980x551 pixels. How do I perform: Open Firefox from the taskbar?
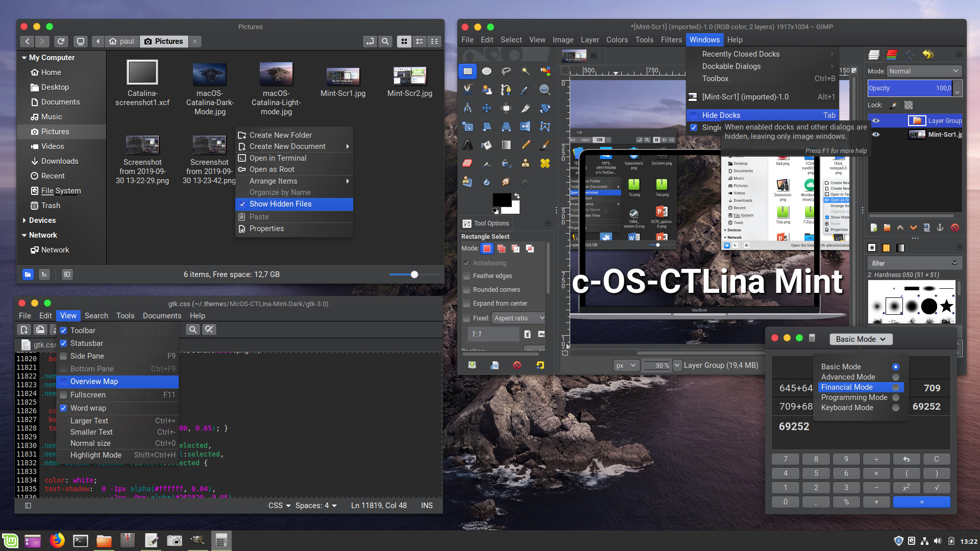point(57,541)
